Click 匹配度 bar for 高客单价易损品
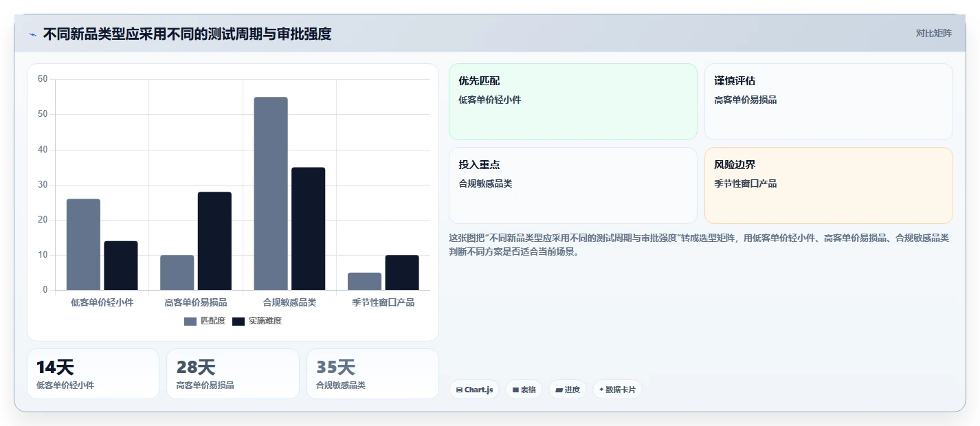Screen dimensions: 980x426 (x=177, y=273)
